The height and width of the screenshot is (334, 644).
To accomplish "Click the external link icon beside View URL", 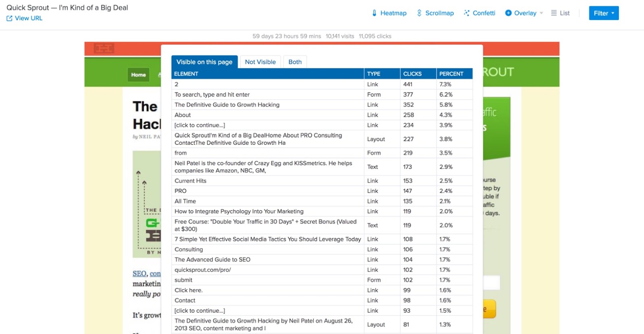I will (x=9, y=19).
